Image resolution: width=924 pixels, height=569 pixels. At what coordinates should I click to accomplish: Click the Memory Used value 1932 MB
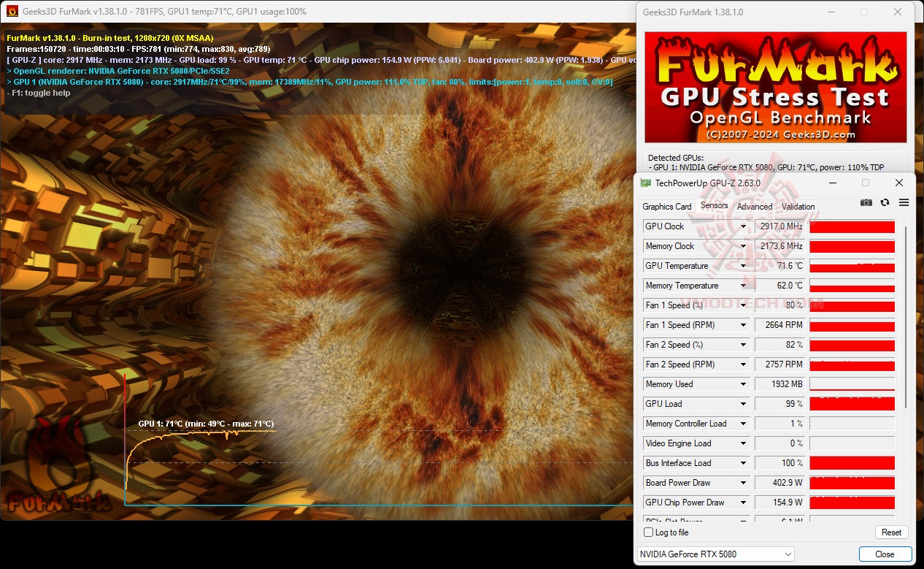click(x=780, y=384)
